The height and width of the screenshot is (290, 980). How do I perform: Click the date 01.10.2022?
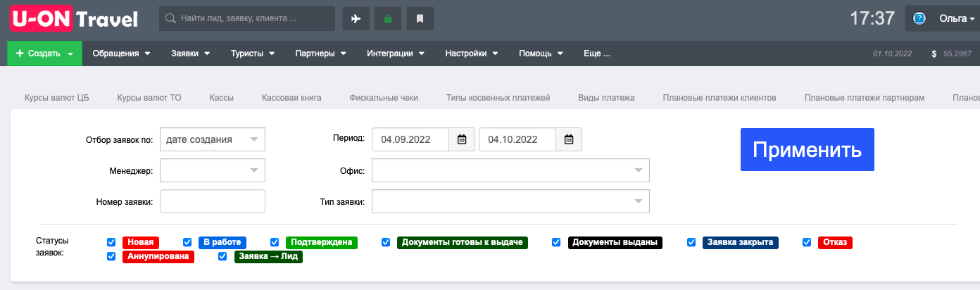click(893, 53)
